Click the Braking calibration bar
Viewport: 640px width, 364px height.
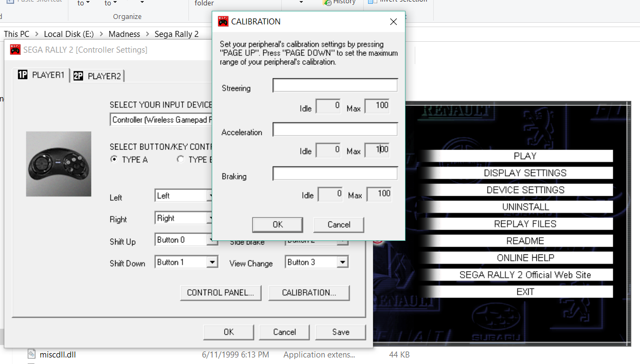tap(335, 173)
